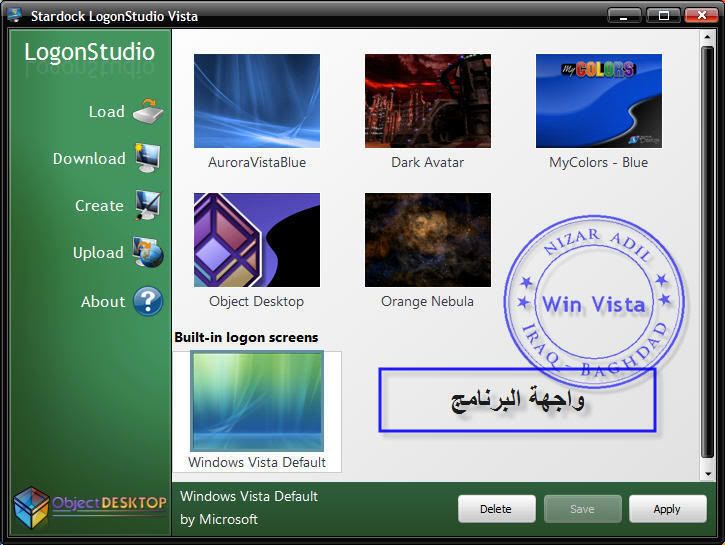
Task: Select the Dark Avatar logon thumbnail
Action: coord(428,101)
